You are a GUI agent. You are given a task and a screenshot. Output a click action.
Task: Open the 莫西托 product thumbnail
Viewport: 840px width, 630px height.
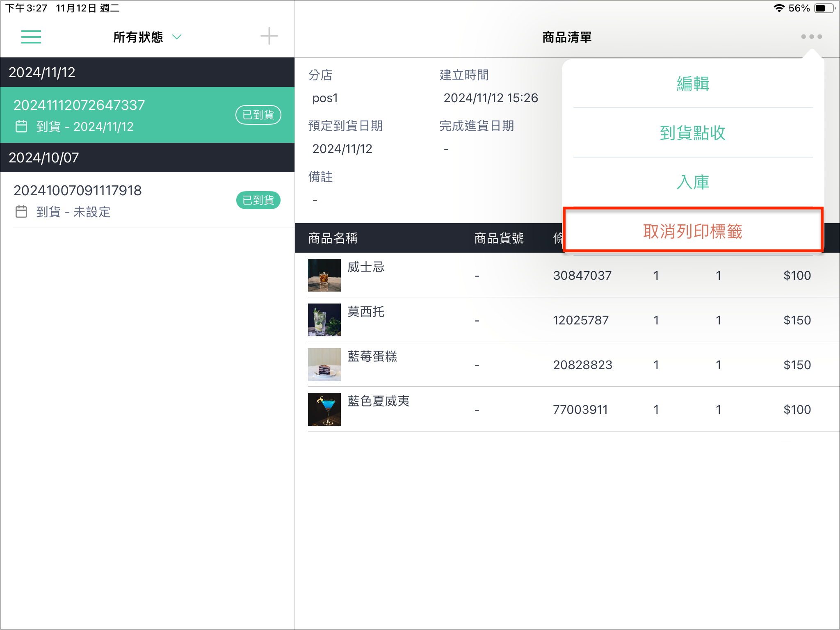click(x=324, y=320)
